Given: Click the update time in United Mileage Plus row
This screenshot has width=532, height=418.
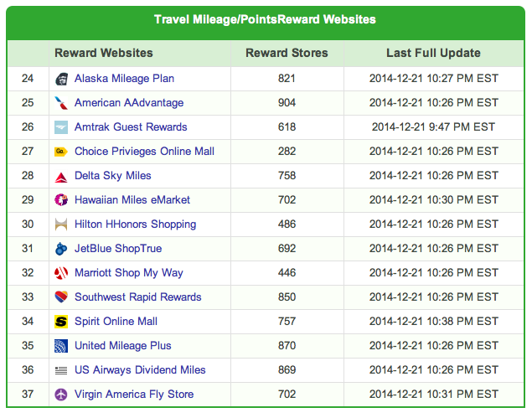Looking at the screenshot, I should [434, 346].
